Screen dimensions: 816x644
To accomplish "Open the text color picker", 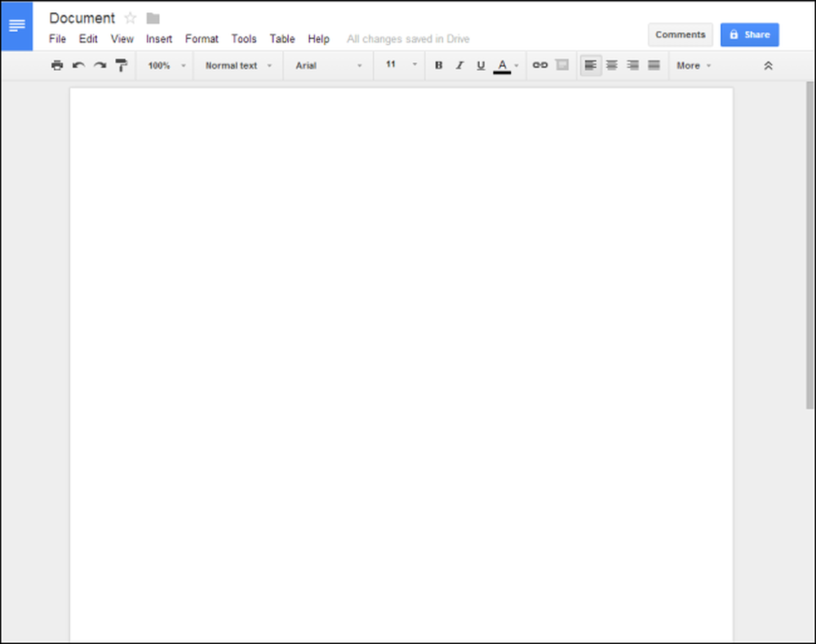I will point(505,65).
